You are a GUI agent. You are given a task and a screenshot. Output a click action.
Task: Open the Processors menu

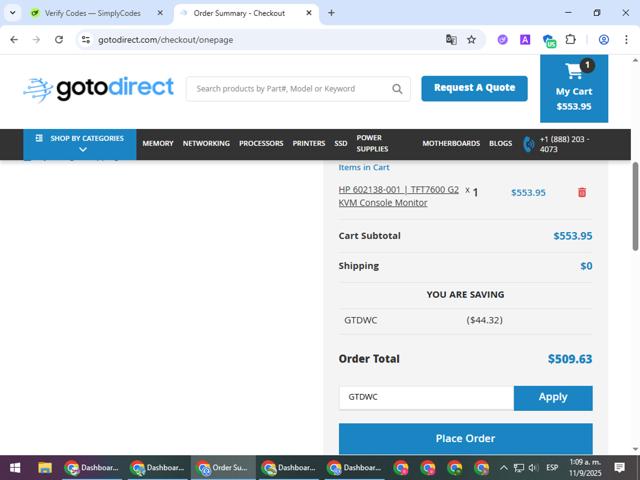tap(261, 143)
